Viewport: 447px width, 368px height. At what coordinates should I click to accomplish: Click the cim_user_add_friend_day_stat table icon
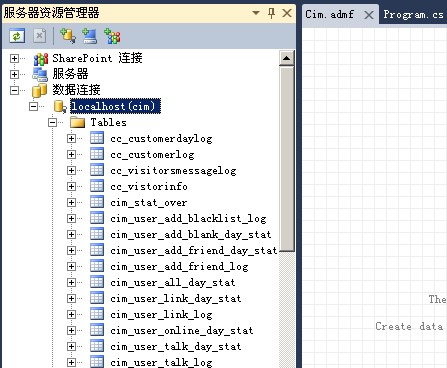pyautogui.click(x=97, y=250)
